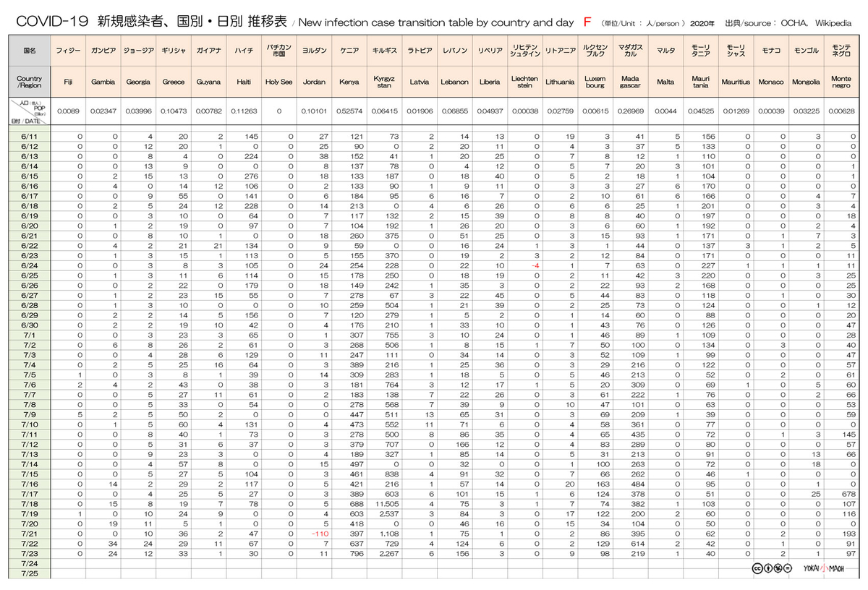This screenshot has height=590, width=868.
Task: Select the Kenya column header
Action: (349, 82)
